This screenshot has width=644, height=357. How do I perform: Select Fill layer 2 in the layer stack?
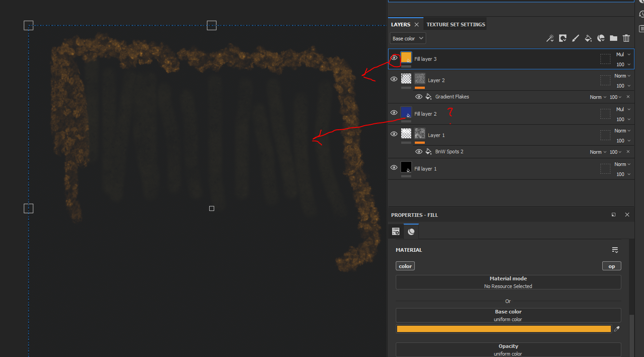(425, 113)
